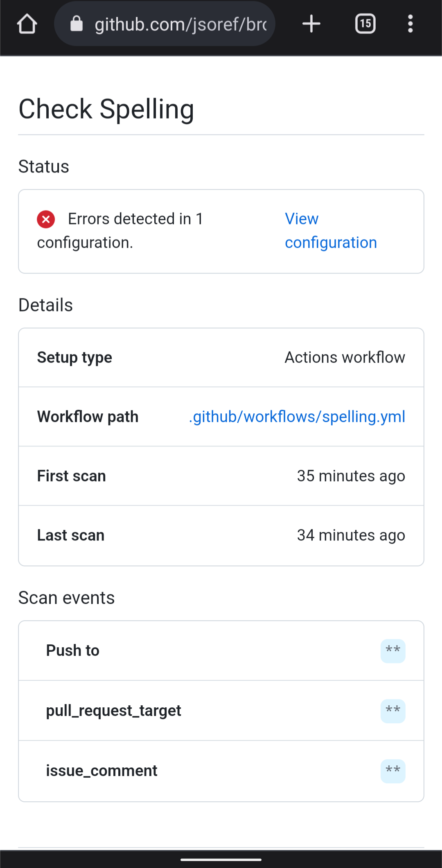Viewport: 442px width, 868px height.
Task: Tap the ** badge beside issue_comment
Action: (392, 771)
